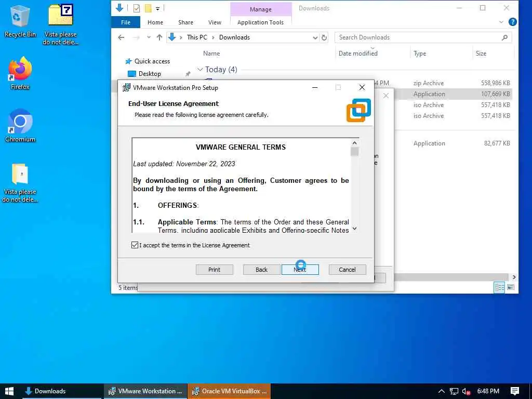Click the muted speaker tray icon
This screenshot has width=532, height=399.
pyautogui.click(x=466, y=392)
